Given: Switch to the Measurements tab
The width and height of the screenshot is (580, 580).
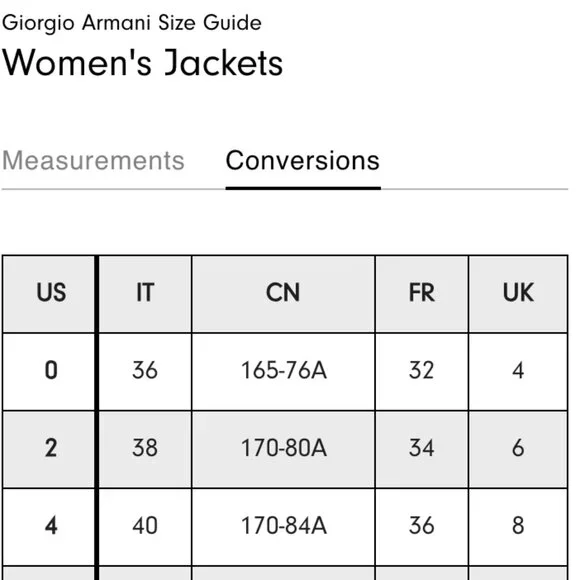Looking at the screenshot, I should pyautogui.click(x=93, y=161).
